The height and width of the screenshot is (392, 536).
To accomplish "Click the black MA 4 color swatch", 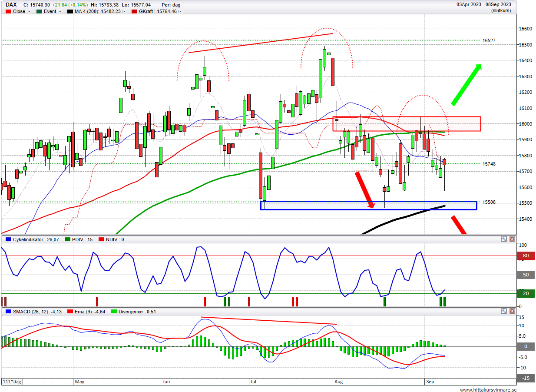I will pos(70,12).
